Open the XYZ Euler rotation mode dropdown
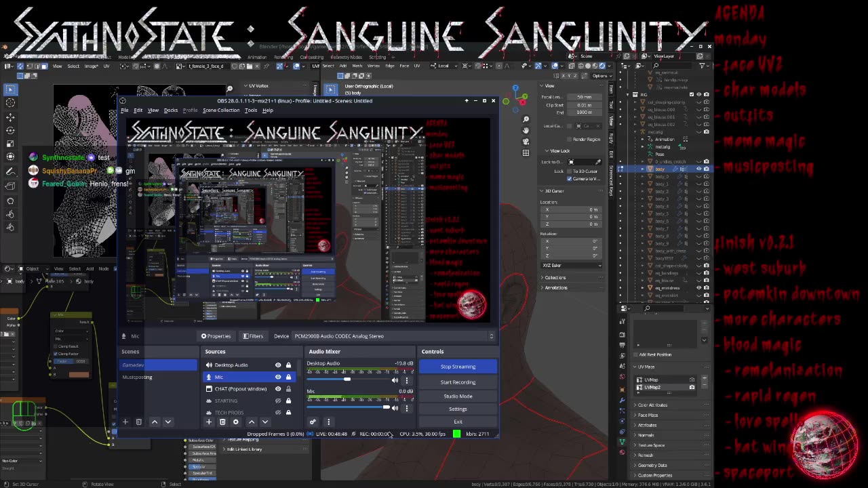This screenshot has height=488, width=868. tap(571, 265)
